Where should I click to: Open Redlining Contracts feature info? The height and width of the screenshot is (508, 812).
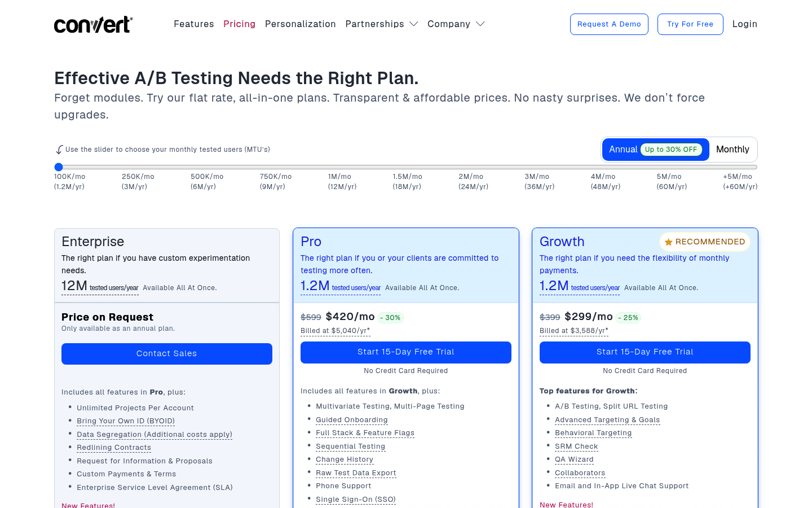114,448
